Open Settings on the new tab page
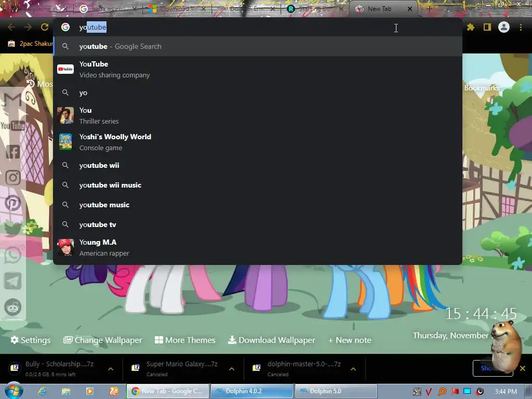The height and width of the screenshot is (399, 532). coord(31,340)
